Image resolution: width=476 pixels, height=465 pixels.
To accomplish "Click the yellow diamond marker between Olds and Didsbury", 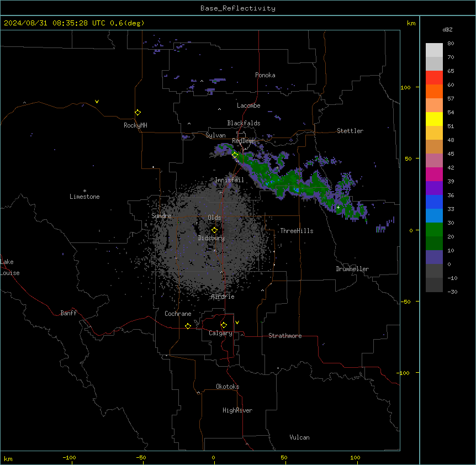I will (x=214, y=230).
